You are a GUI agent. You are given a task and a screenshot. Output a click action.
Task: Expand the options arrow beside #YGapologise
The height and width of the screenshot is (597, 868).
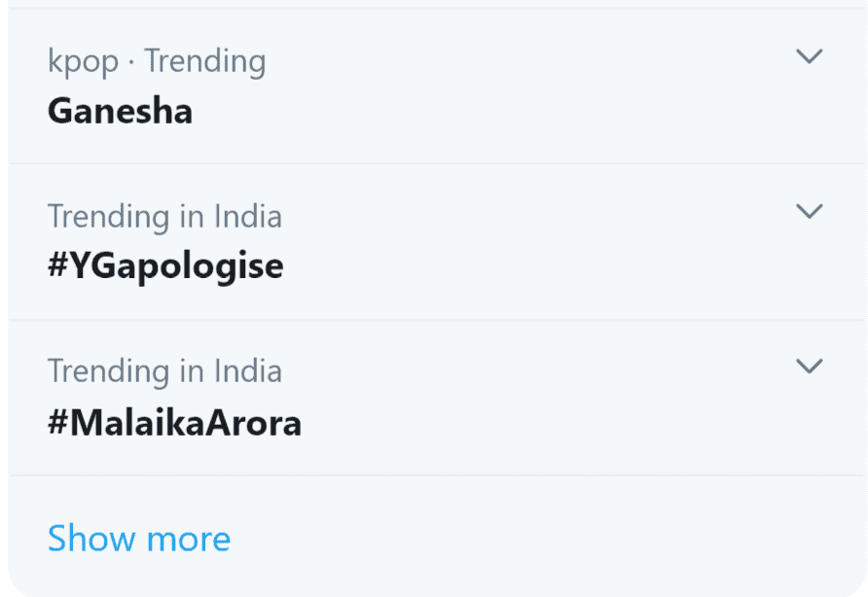809,211
